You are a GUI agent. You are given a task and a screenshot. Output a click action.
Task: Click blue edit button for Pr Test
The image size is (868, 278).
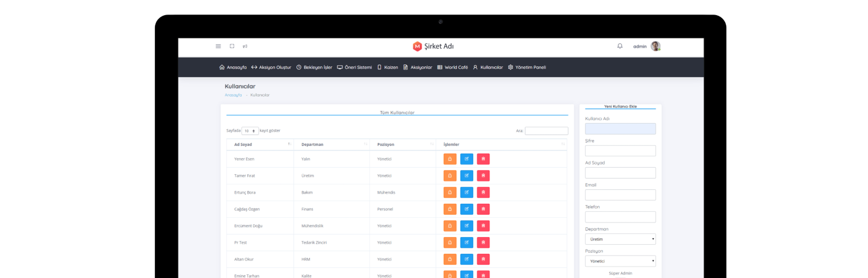[x=467, y=242]
